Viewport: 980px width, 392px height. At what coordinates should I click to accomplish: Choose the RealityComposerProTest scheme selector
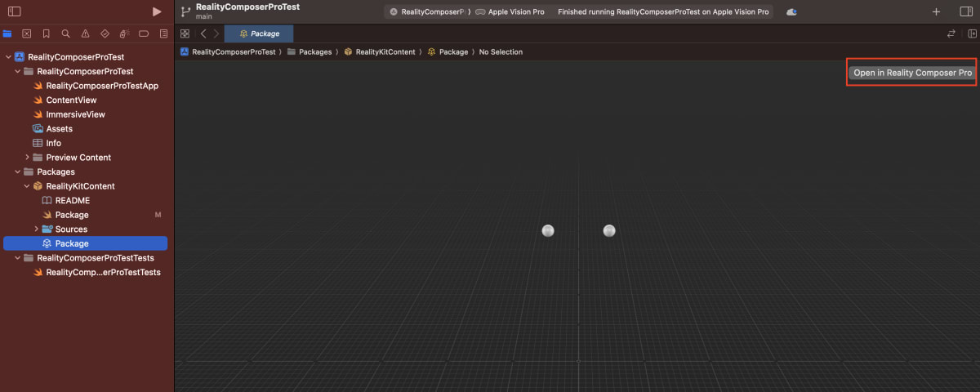point(428,12)
